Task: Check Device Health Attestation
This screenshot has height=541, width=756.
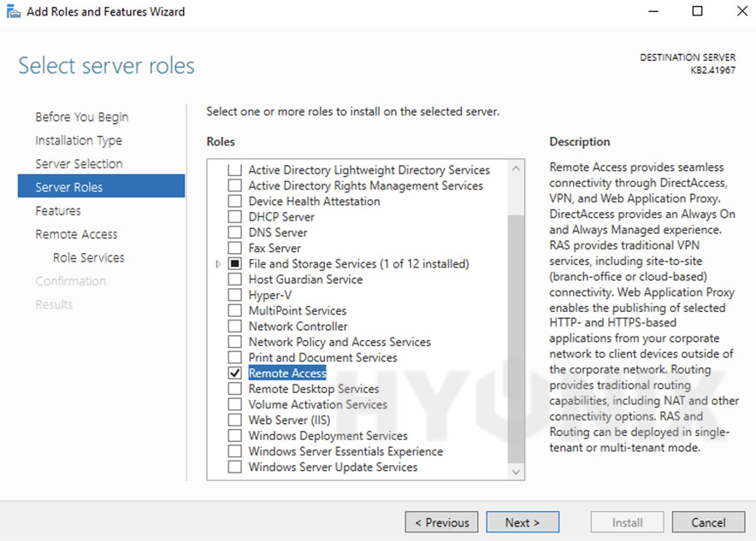Action: pyautogui.click(x=235, y=201)
